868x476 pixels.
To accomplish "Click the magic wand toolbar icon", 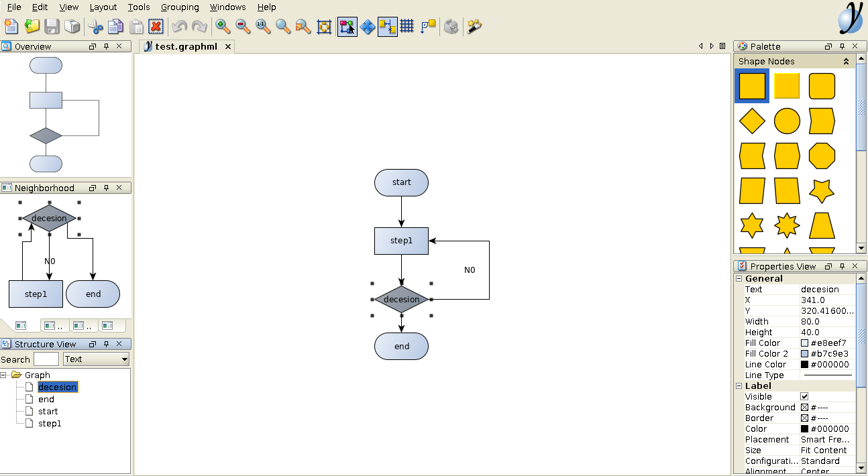I will [x=475, y=26].
